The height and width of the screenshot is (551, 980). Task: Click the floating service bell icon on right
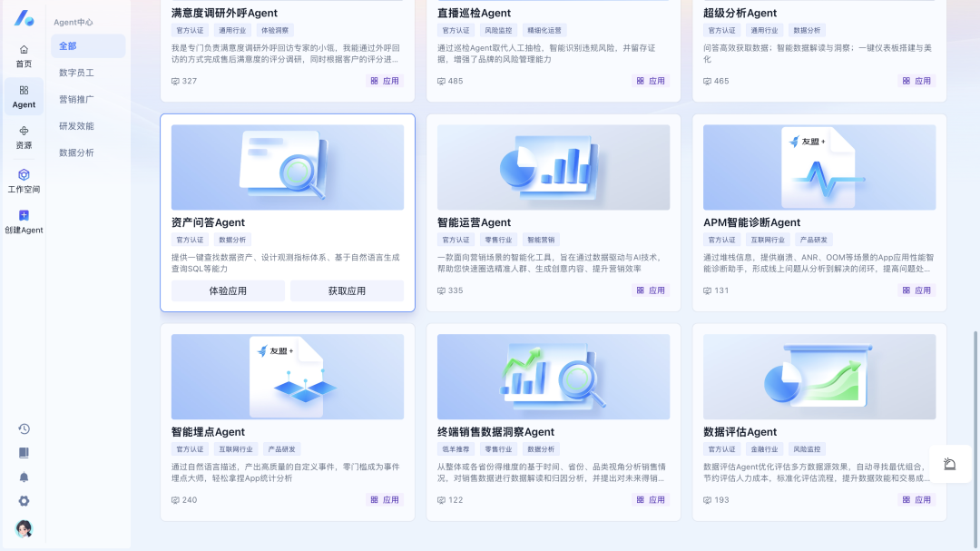tap(949, 464)
